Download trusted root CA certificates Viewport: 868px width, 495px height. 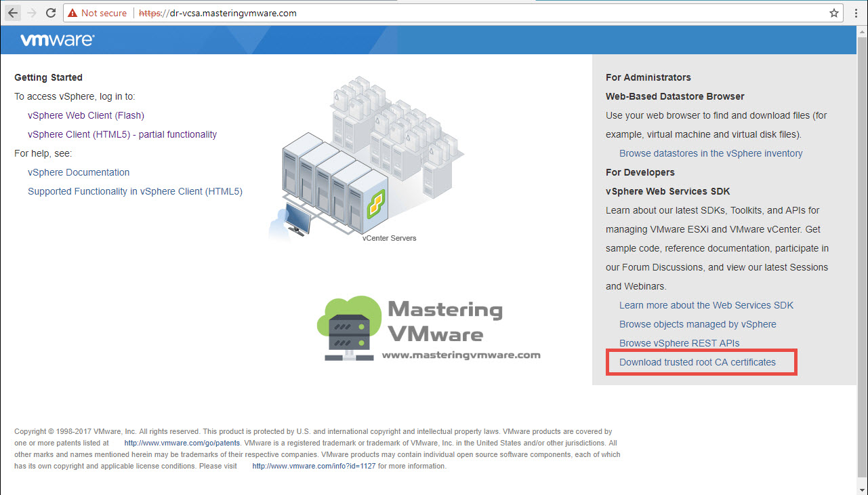697,362
